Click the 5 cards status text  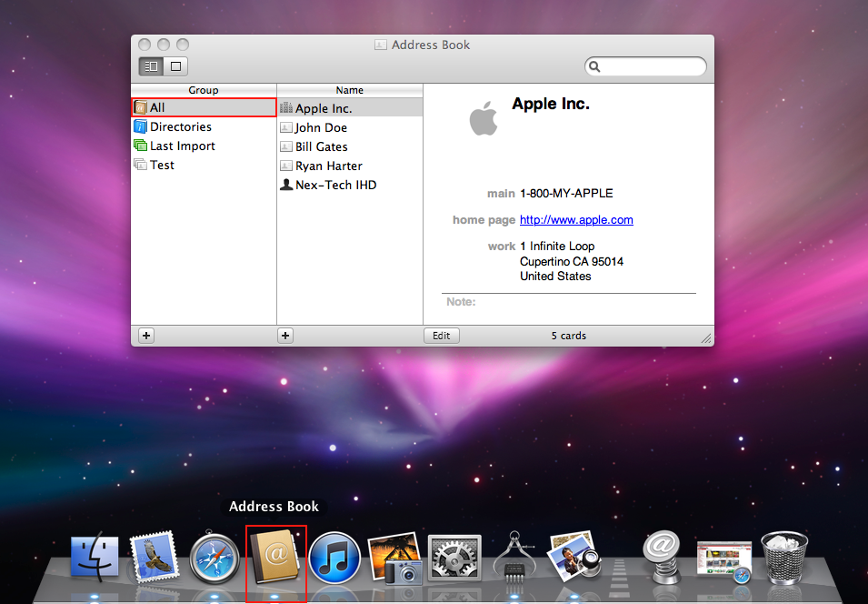(569, 336)
